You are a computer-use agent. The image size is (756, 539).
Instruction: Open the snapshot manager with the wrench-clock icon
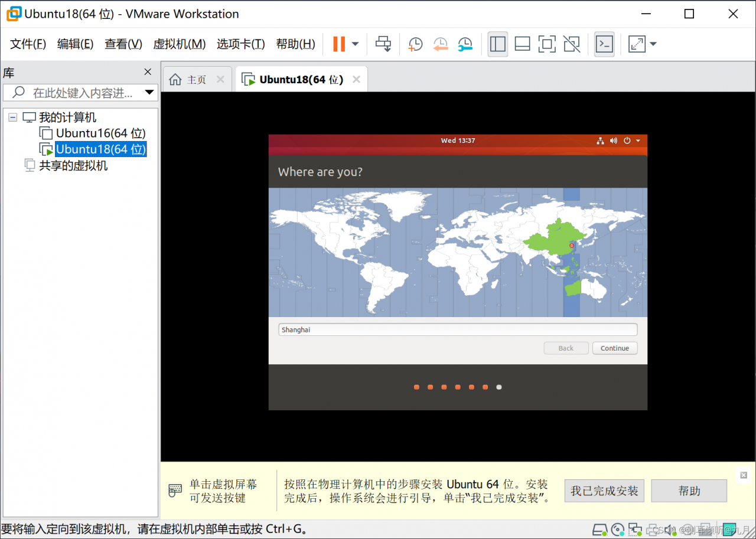click(465, 44)
